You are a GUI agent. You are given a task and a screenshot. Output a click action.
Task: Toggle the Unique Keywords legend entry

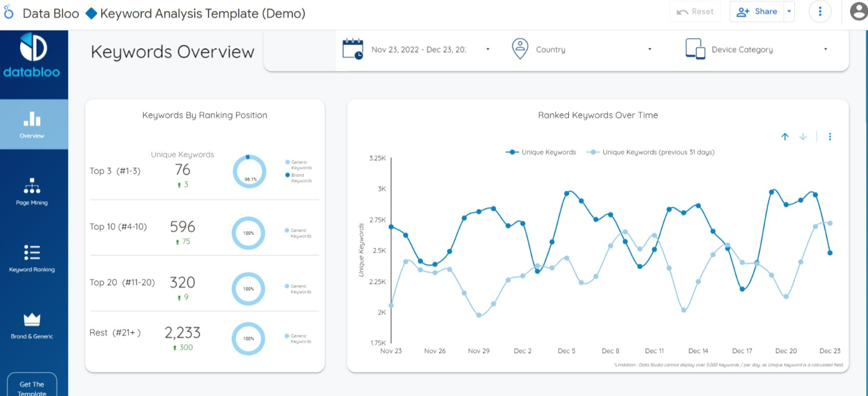coord(541,152)
